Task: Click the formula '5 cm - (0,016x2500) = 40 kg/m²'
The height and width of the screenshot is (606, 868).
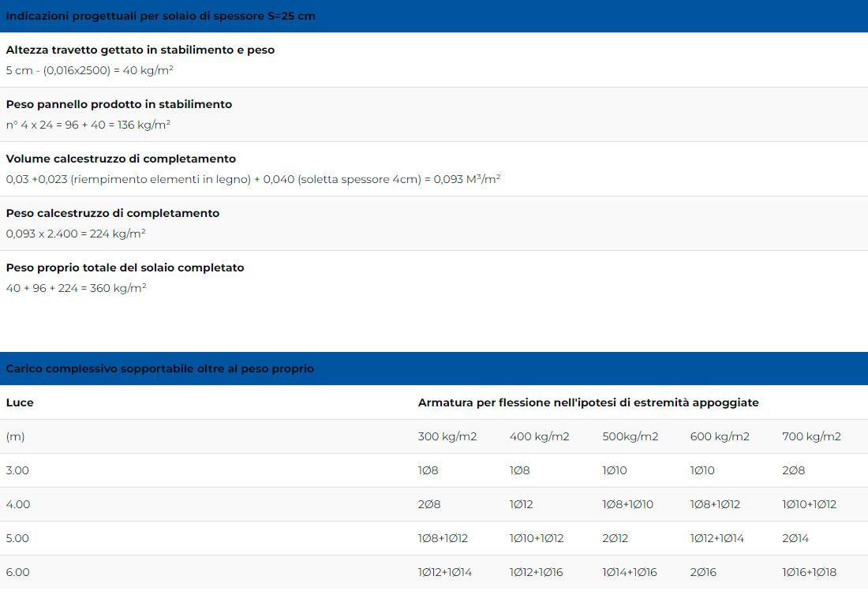Action: coord(90,70)
